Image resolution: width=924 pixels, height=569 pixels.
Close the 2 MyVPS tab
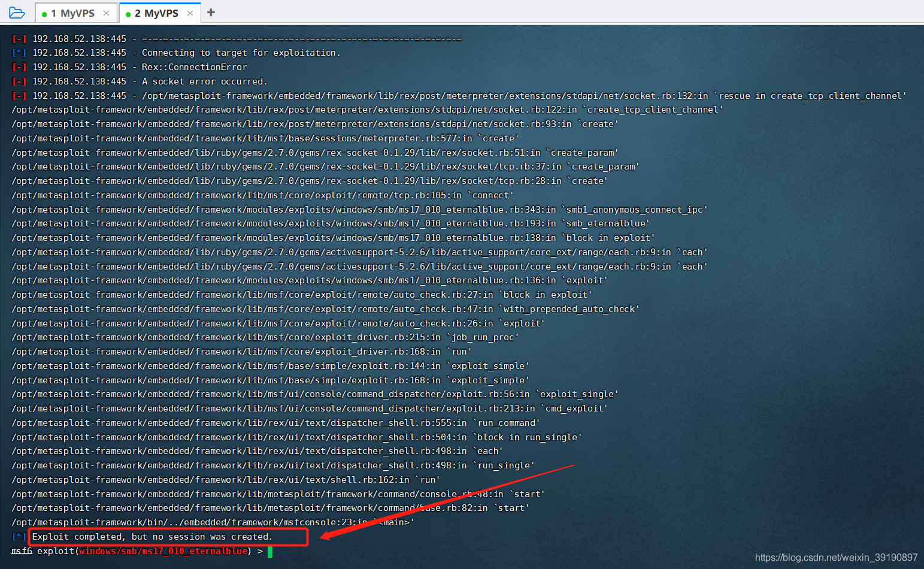190,13
